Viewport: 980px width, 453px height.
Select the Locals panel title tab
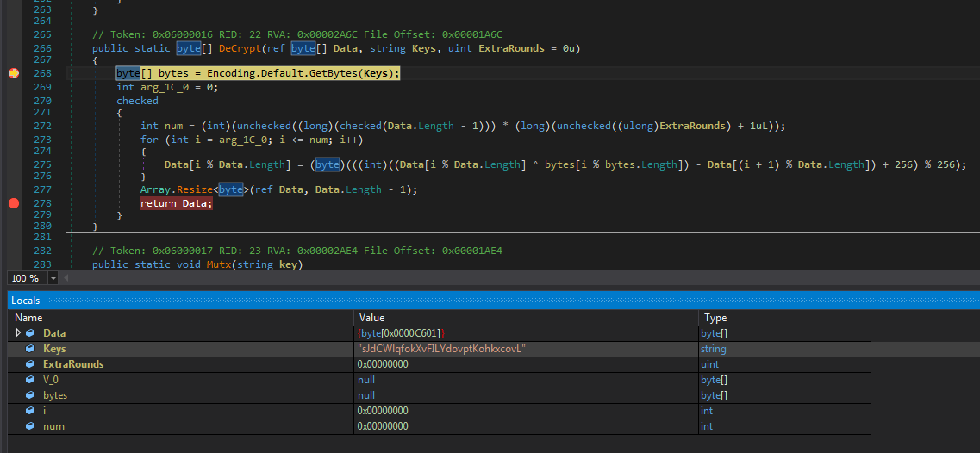[25, 300]
